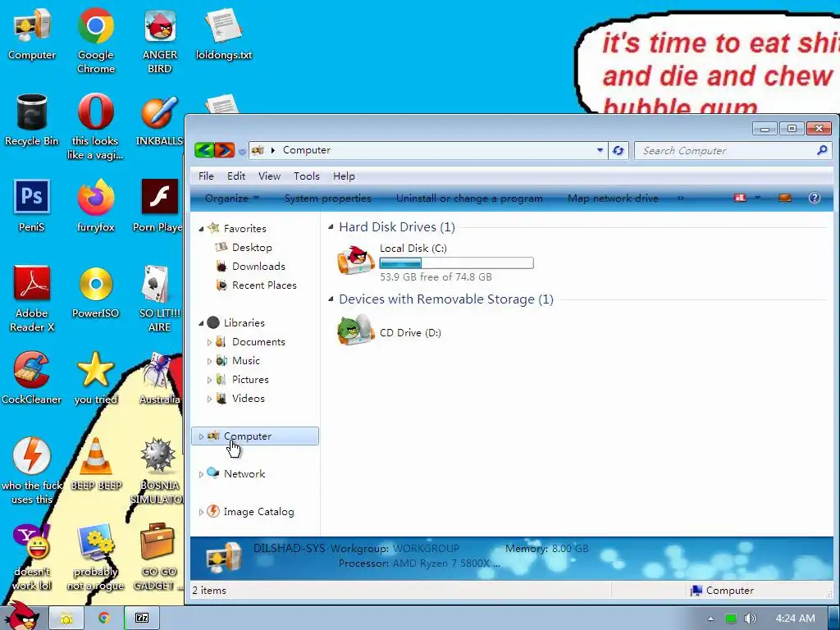Open the BOSNIA SIMULATOR mine icon
This screenshot has width=840, height=630.
click(157, 470)
